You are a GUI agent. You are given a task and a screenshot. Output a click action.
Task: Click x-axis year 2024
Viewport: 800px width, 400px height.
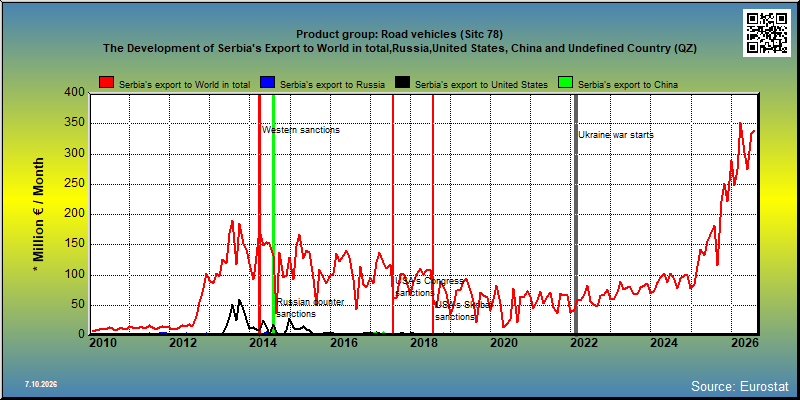663,343
